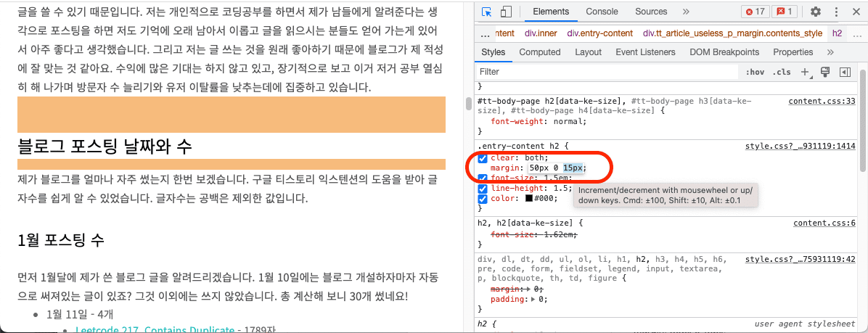Show more Styles pane tabs chevron

coord(830,52)
